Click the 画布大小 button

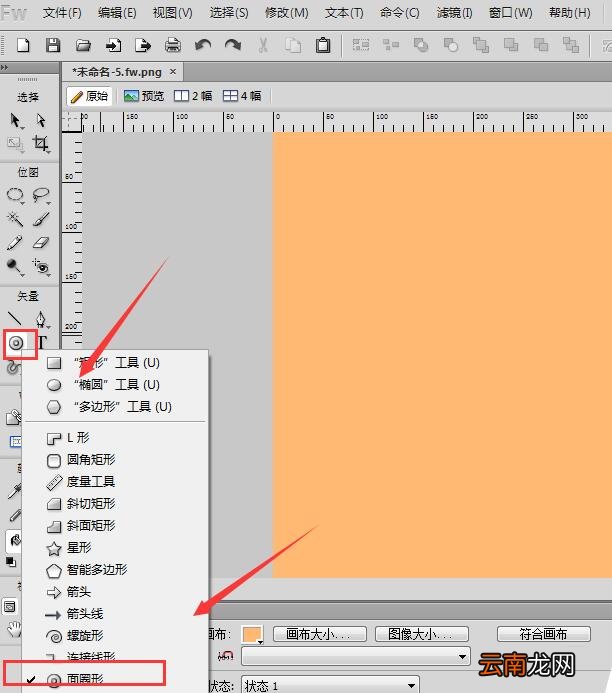point(319,634)
